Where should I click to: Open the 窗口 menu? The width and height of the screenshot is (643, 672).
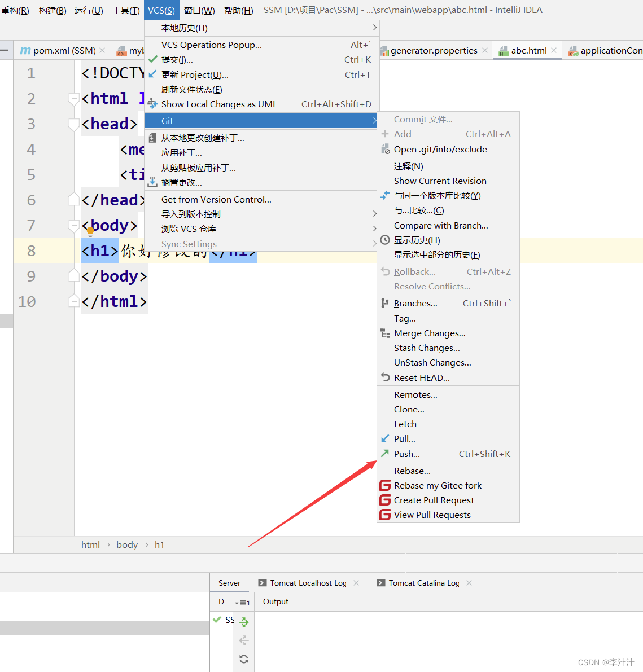tap(199, 10)
